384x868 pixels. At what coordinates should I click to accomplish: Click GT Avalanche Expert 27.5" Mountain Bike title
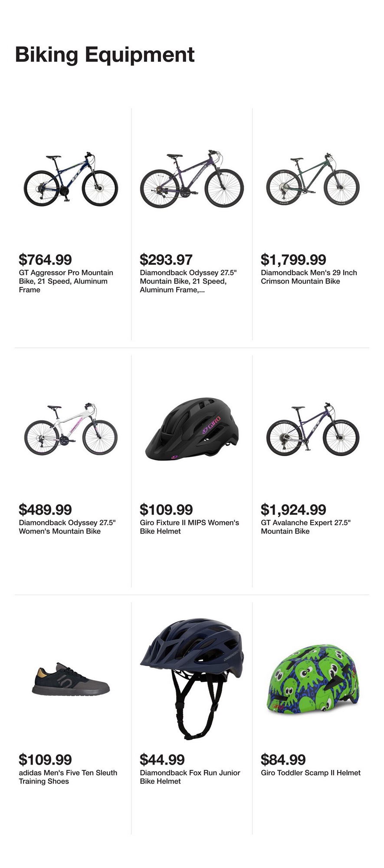coord(305,527)
